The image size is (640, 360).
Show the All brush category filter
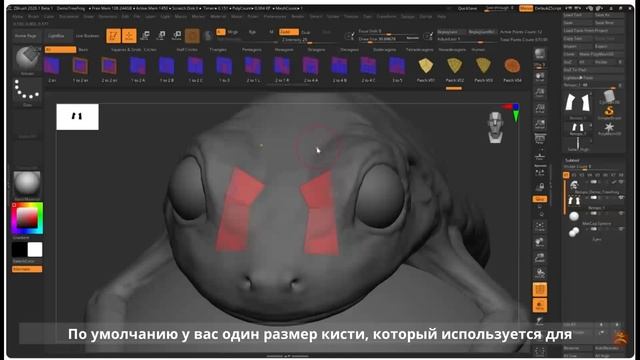click(60, 49)
